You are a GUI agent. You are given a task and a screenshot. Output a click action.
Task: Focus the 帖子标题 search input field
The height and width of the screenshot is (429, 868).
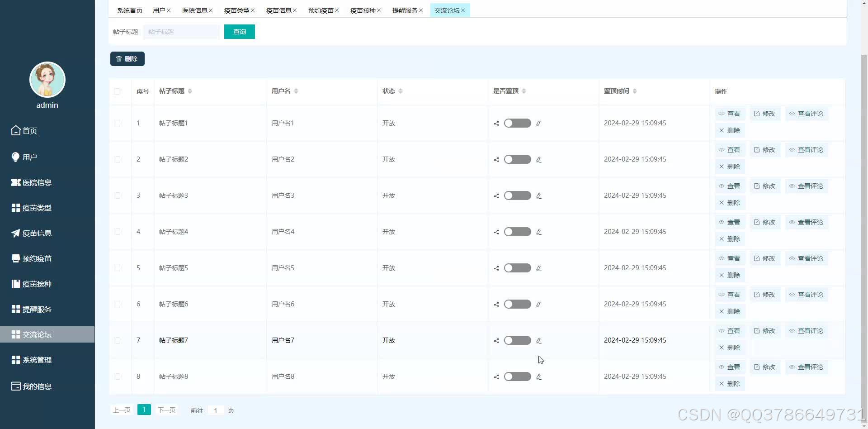[x=181, y=32]
